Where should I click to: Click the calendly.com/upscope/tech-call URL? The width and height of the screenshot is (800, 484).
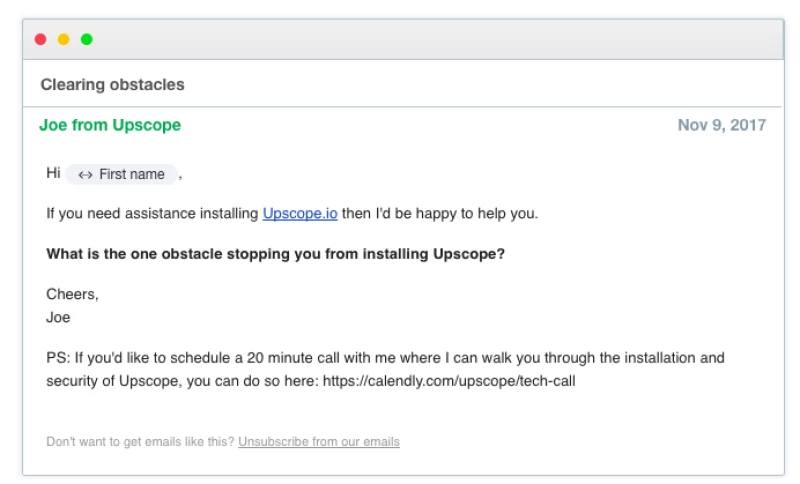(449, 381)
